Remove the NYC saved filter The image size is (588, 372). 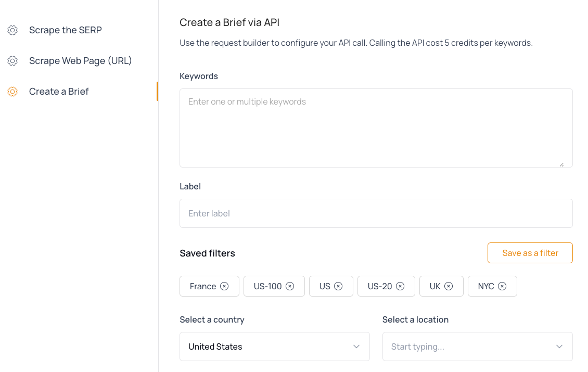click(501, 286)
